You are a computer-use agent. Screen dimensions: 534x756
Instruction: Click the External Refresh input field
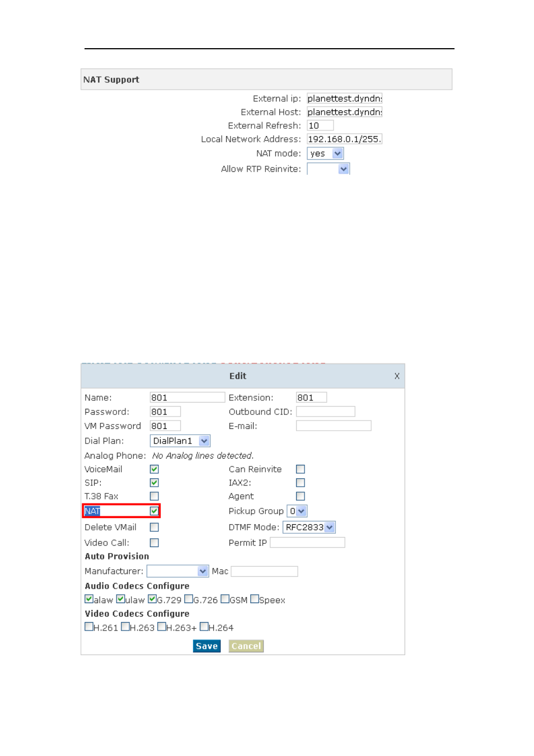[320, 125]
